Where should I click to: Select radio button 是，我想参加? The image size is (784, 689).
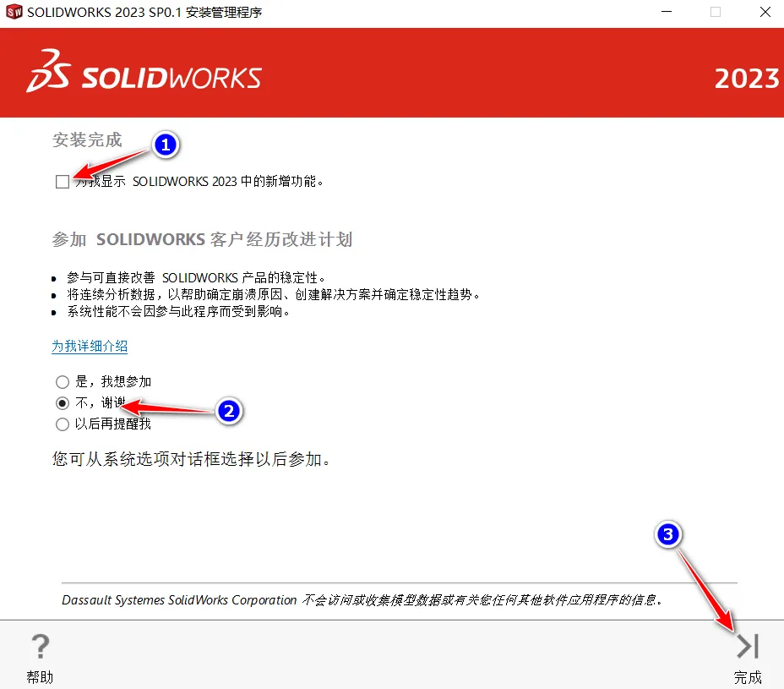click(x=63, y=382)
